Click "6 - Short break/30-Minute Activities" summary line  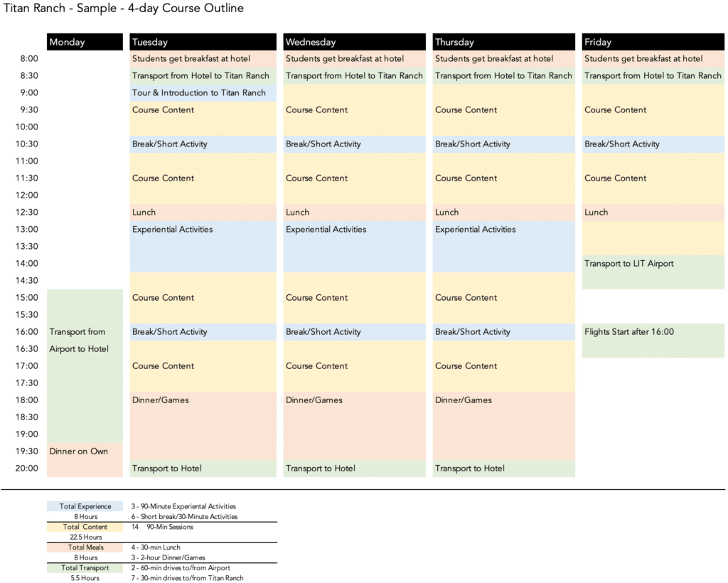click(184, 517)
